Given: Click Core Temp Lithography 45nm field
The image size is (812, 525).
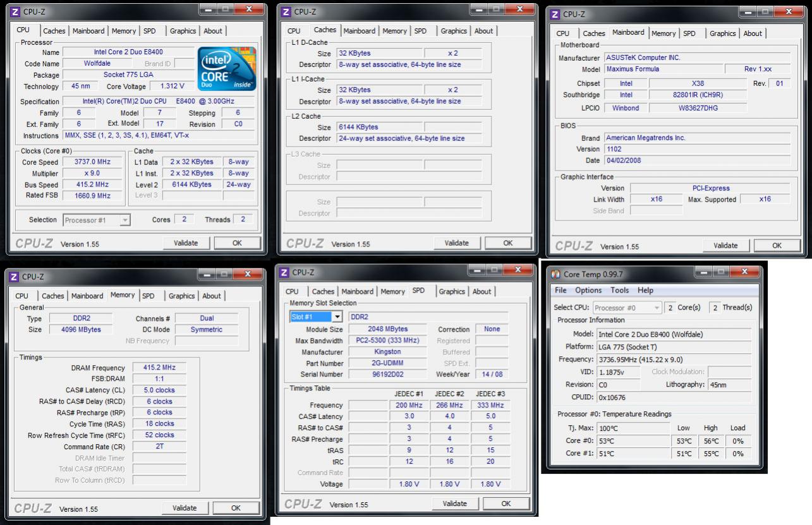Looking at the screenshot, I should 729,385.
